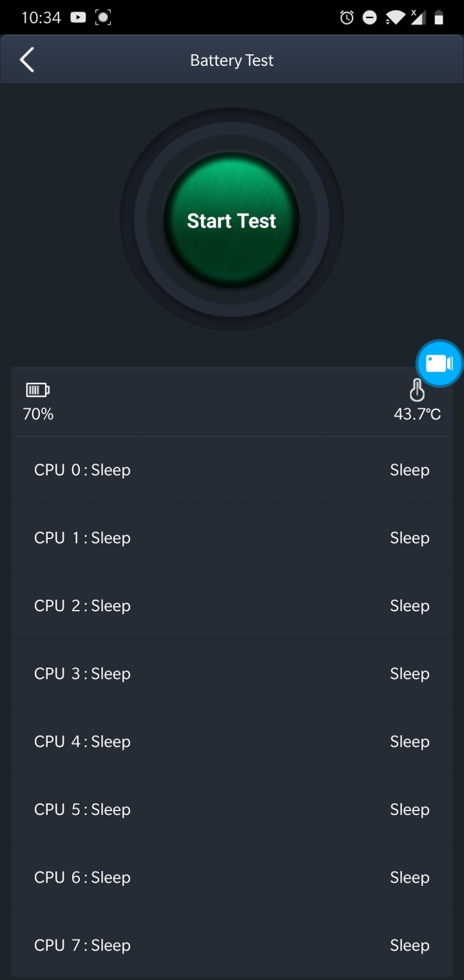Select the CPU 1 : Sleep row
464x980 pixels.
[x=232, y=538]
